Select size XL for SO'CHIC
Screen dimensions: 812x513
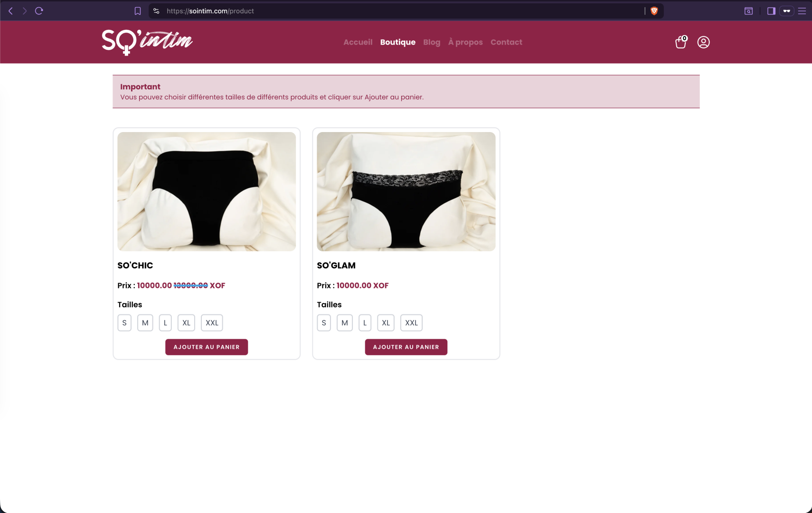coord(186,323)
